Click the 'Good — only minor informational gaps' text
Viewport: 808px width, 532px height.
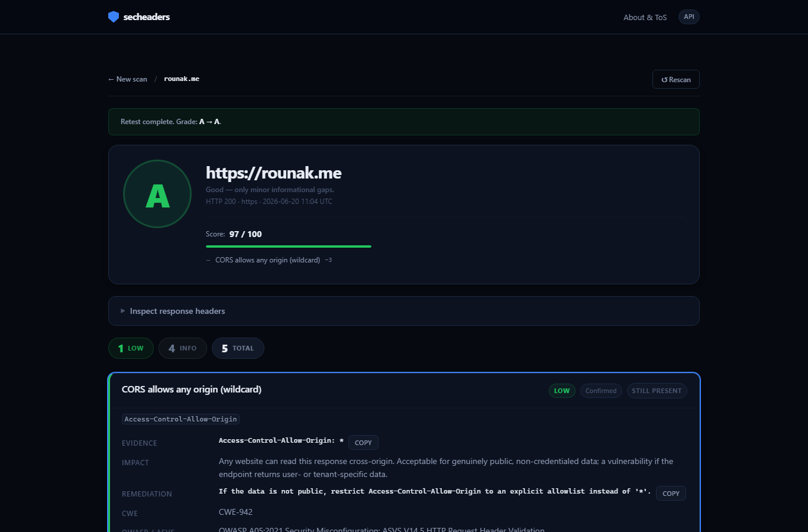coord(270,190)
